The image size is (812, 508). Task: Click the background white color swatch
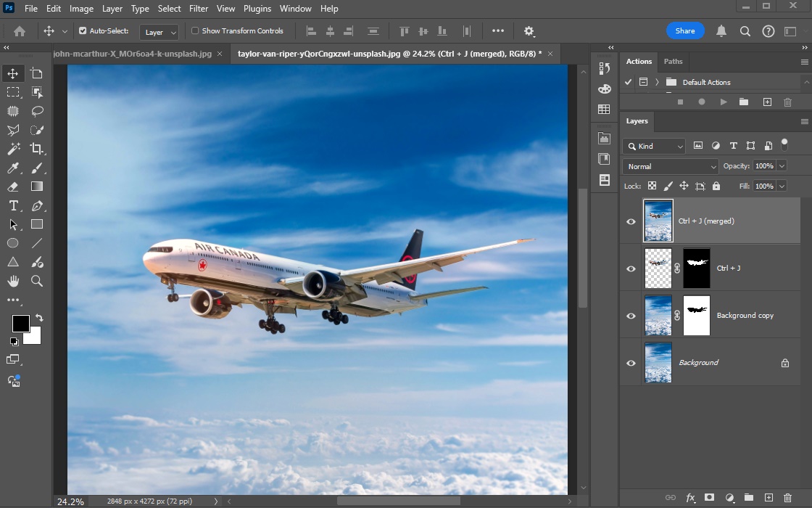click(x=35, y=337)
